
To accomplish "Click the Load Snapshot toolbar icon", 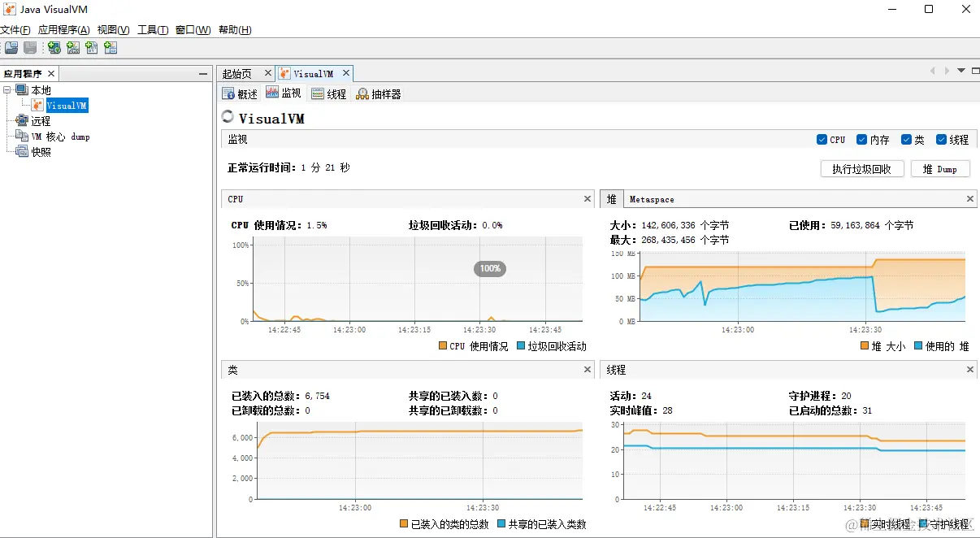I will [11, 48].
